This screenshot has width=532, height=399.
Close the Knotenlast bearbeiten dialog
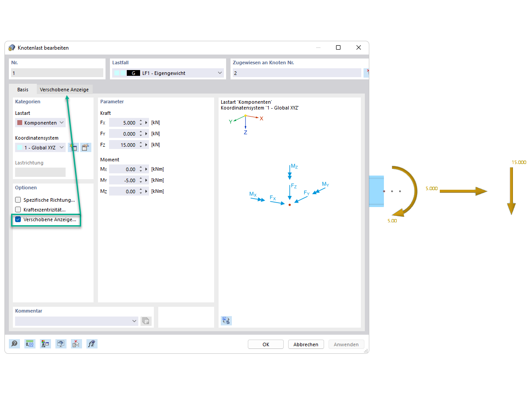click(x=359, y=47)
